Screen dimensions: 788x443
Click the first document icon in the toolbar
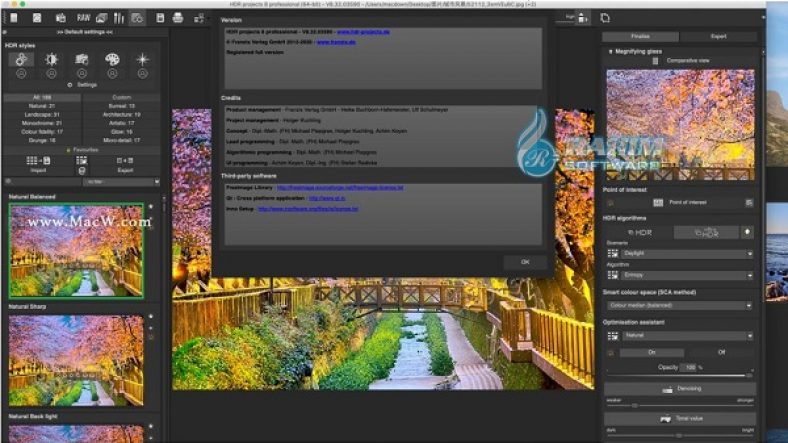(14, 18)
